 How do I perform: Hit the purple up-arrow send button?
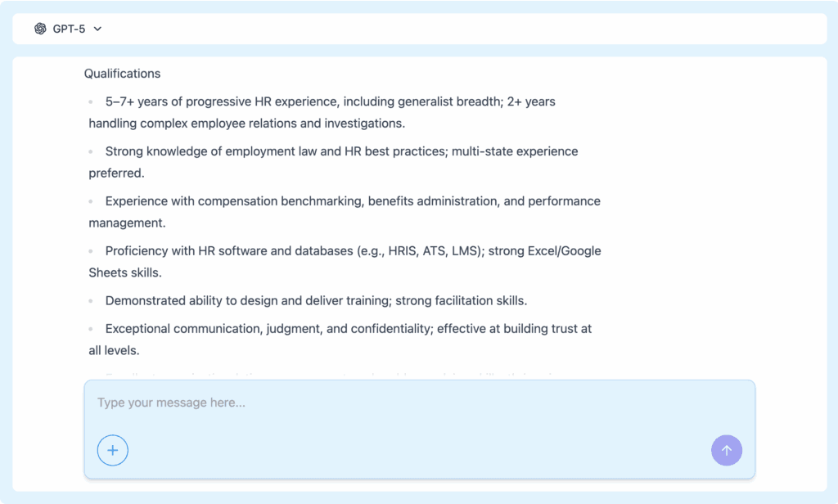point(727,450)
